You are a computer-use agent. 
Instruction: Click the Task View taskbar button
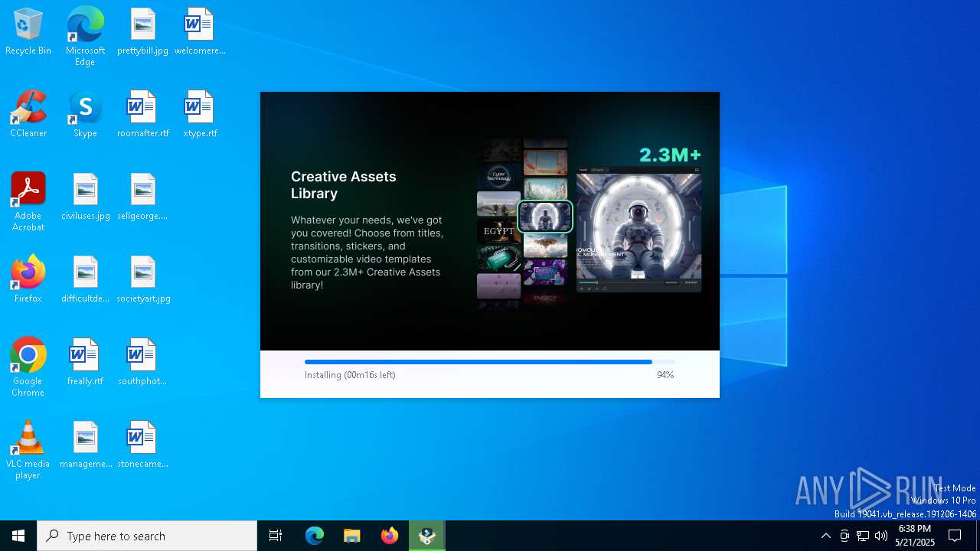(276, 536)
